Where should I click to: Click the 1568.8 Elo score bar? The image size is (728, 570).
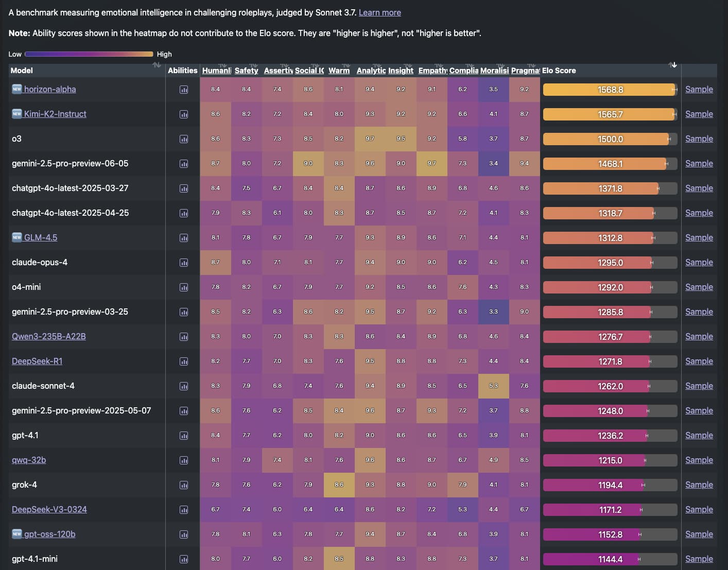[610, 90]
